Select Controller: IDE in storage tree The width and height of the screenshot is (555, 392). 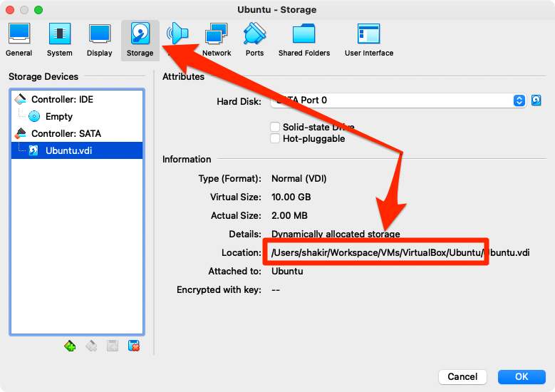point(61,99)
